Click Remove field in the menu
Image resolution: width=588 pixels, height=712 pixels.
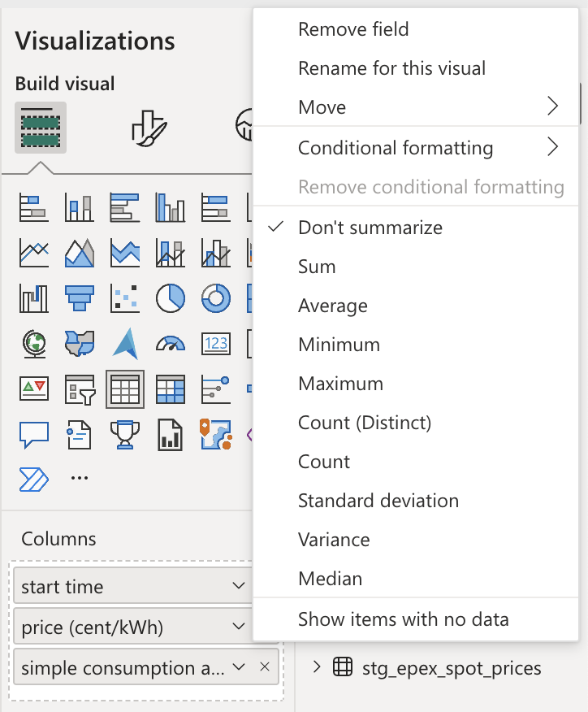[353, 29]
